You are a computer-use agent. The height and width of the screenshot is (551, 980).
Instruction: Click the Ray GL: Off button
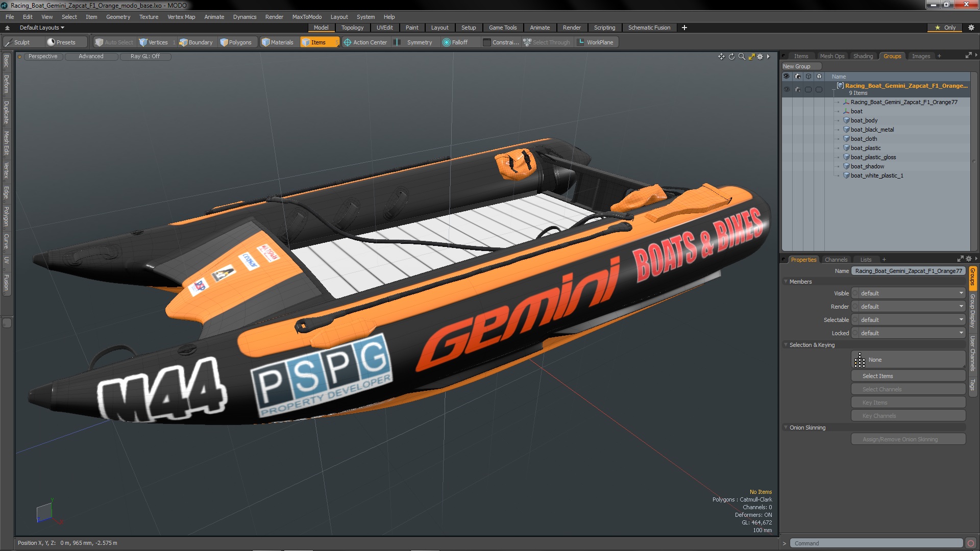[x=145, y=57]
